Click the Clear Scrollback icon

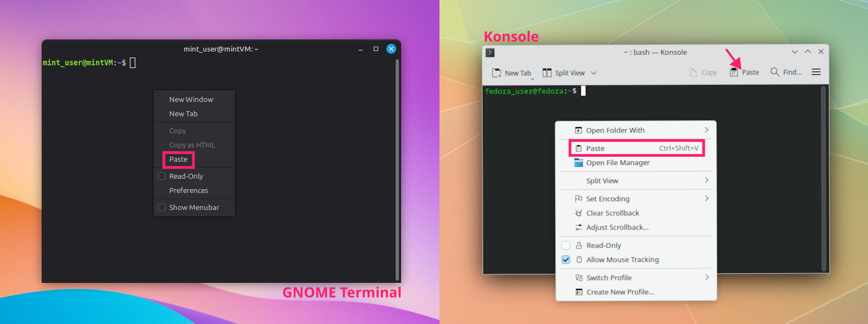click(579, 213)
